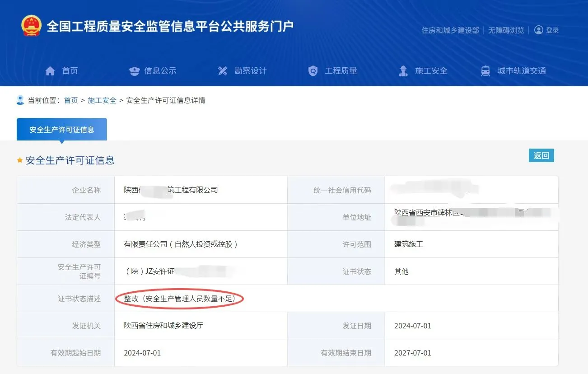
Task: Click the 信息公示 badge icon
Action: (134, 70)
